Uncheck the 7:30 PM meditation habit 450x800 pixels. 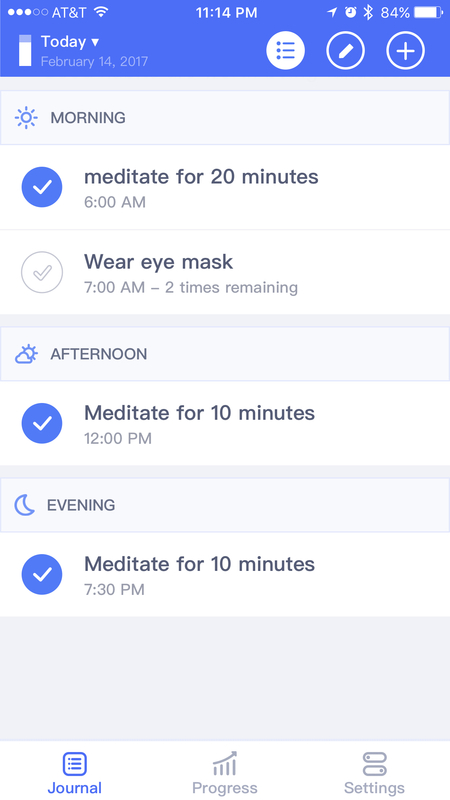click(x=42, y=574)
